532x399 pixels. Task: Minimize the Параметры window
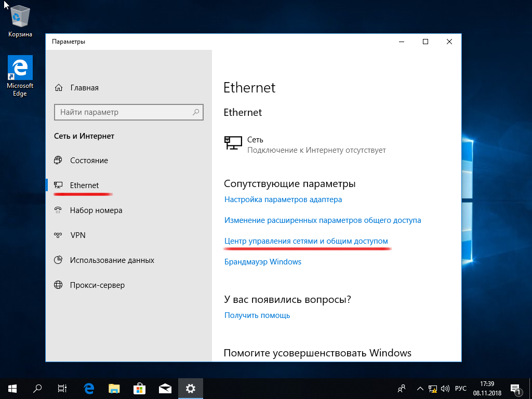tap(402, 42)
